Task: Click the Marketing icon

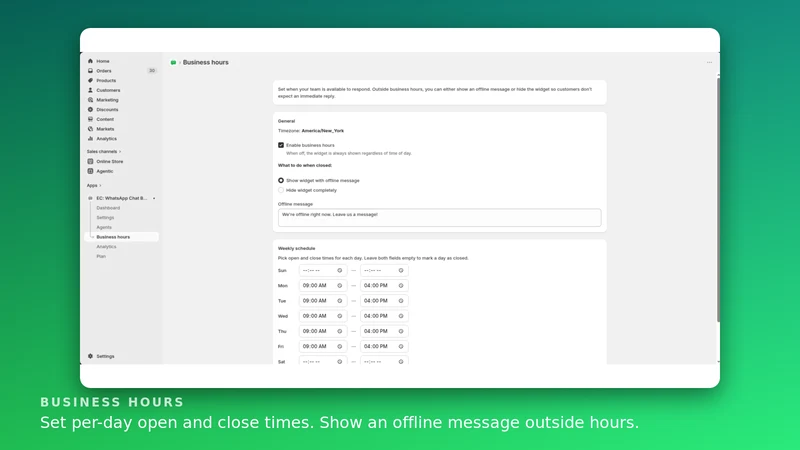Action: 90,100
